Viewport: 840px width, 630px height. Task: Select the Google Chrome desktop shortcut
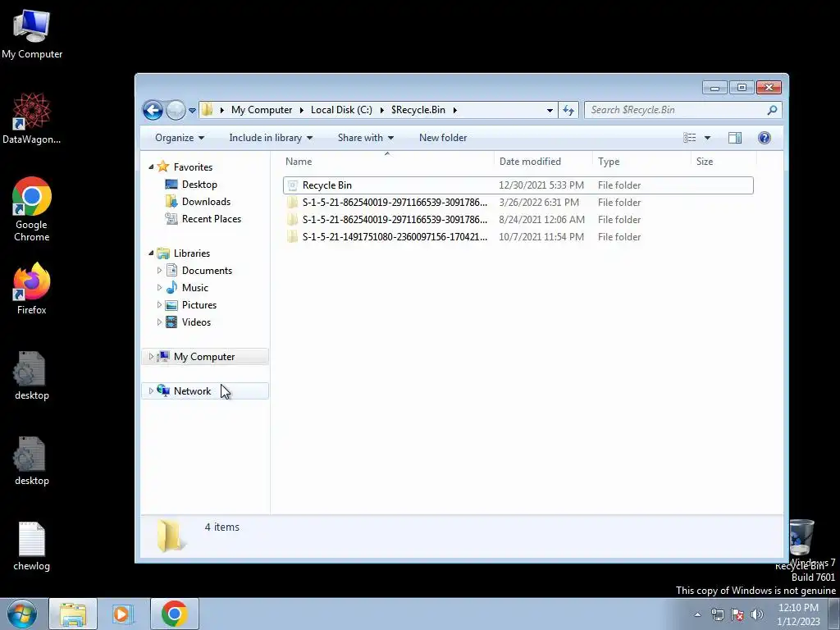tap(32, 209)
